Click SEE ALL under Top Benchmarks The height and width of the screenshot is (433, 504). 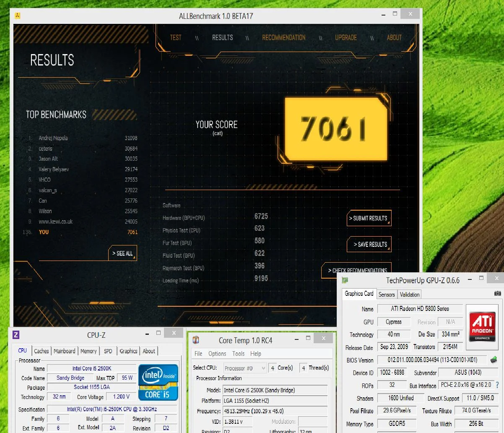(x=122, y=253)
